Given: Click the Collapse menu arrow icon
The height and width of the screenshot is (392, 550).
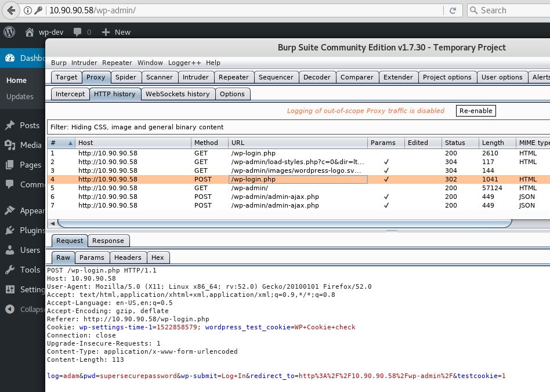Looking at the screenshot, I should [x=10, y=309].
